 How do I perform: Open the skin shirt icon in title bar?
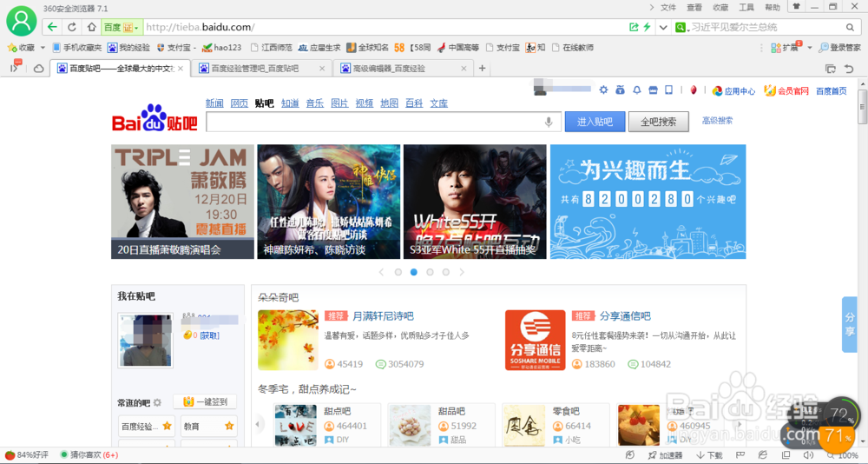(x=797, y=7)
